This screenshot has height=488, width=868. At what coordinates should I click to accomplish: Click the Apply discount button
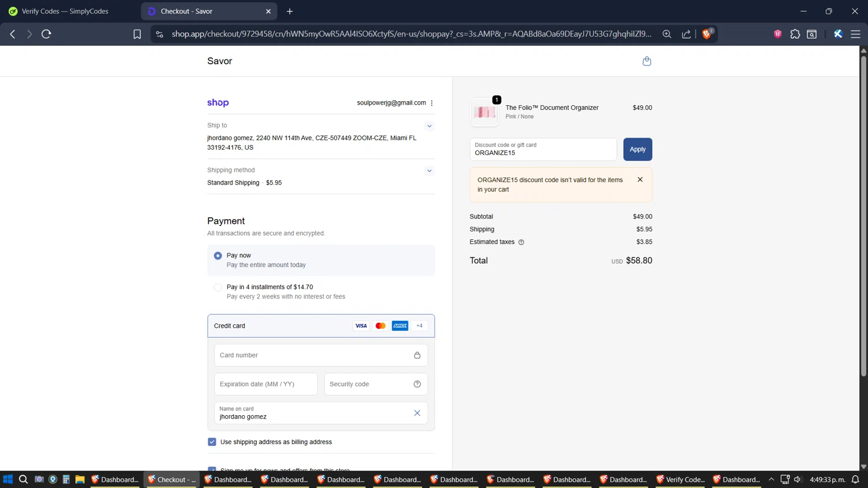click(638, 149)
